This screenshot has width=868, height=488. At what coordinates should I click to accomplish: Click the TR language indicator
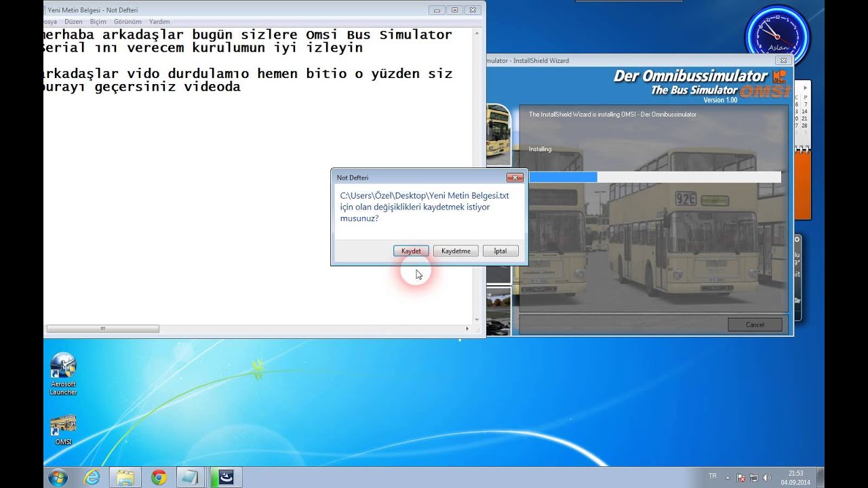(x=713, y=476)
